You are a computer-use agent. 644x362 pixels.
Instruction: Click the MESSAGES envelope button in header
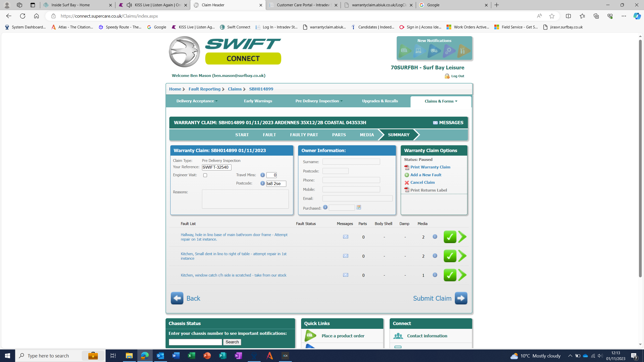pos(448,123)
